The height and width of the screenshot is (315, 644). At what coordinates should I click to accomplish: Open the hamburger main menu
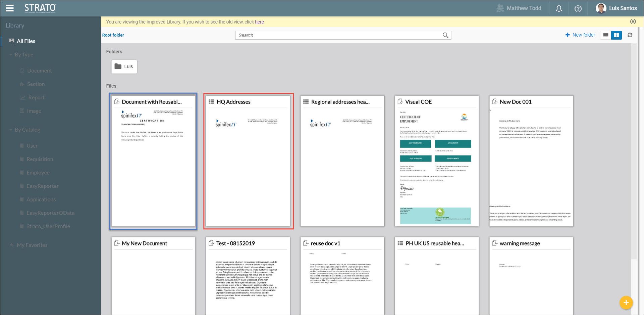point(10,8)
